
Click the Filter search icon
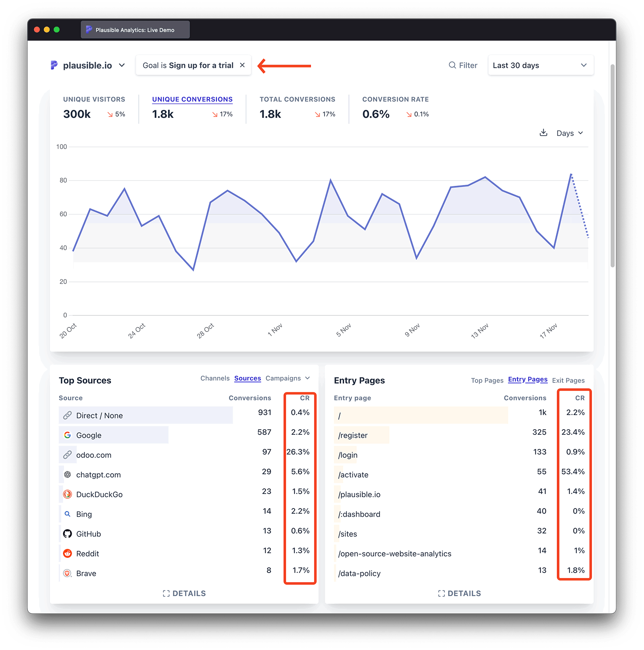[452, 65]
